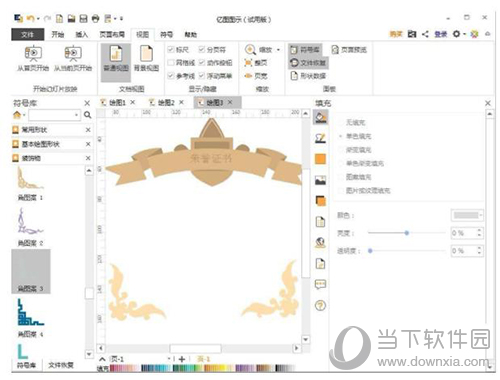Open the Zoom (缩放) dropdown arrow
Viewport: 500px width, 380px height.
(x=278, y=50)
